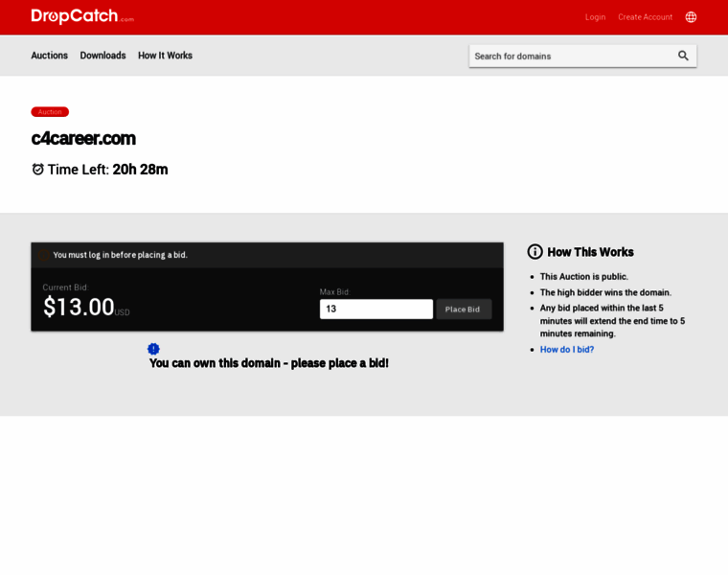The width and height of the screenshot is (728, 575).
Task: Click into the Max Bid input field
Action: [375, 309]
